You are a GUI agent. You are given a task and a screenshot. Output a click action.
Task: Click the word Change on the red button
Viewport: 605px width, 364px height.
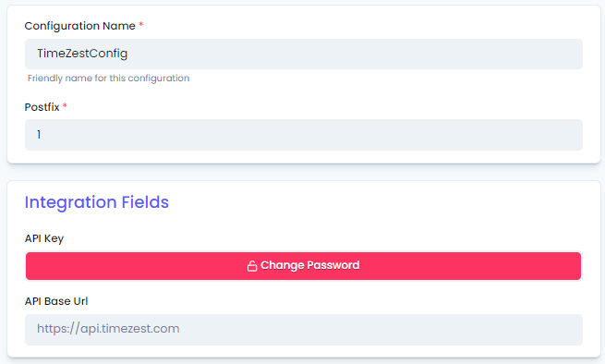283,265
